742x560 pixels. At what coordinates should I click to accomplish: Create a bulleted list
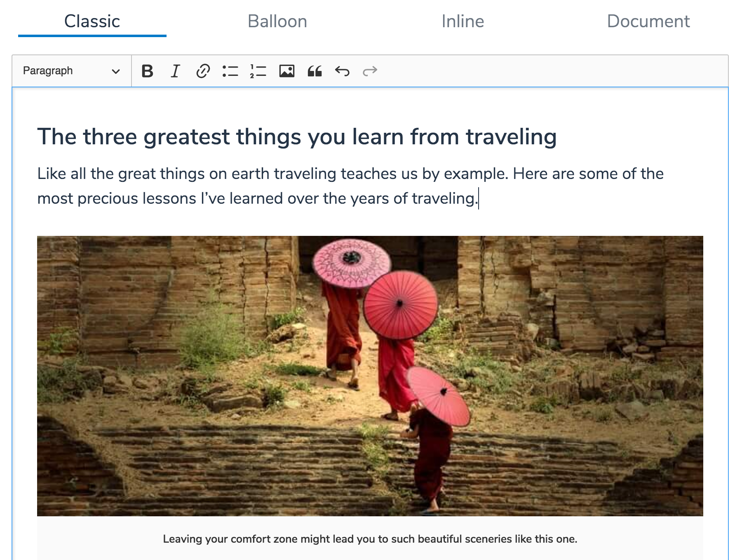click(230, 71)
